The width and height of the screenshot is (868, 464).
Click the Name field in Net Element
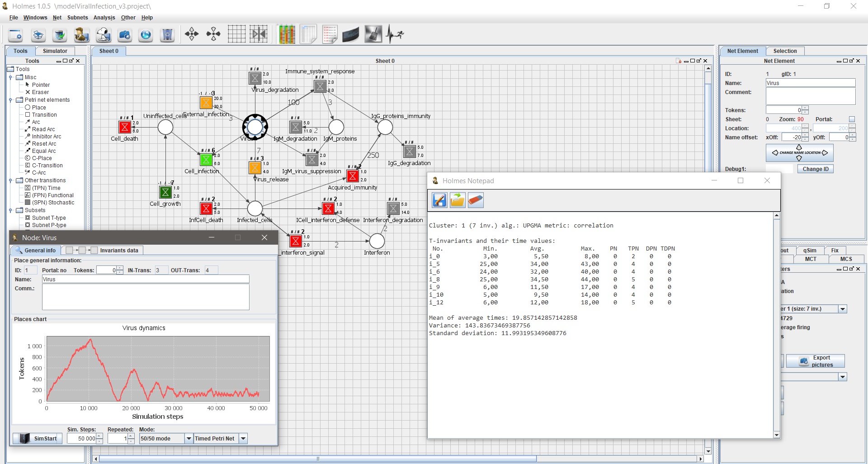810,83
